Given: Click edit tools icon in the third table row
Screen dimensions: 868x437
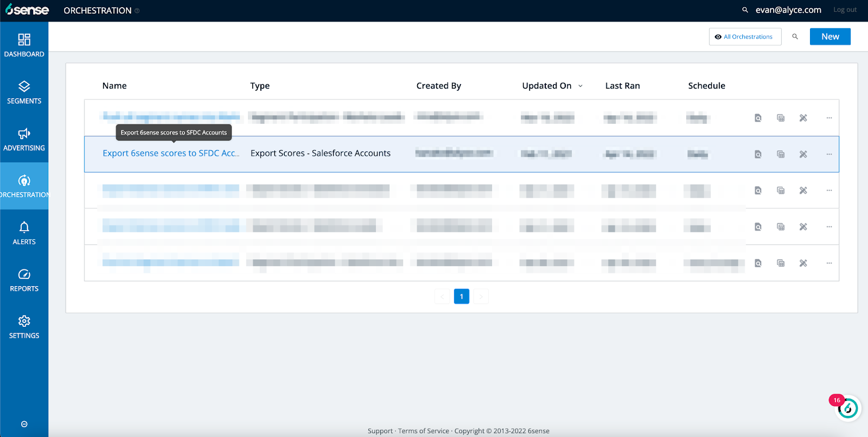Looking at the screenshot, I should coord(803,191).
